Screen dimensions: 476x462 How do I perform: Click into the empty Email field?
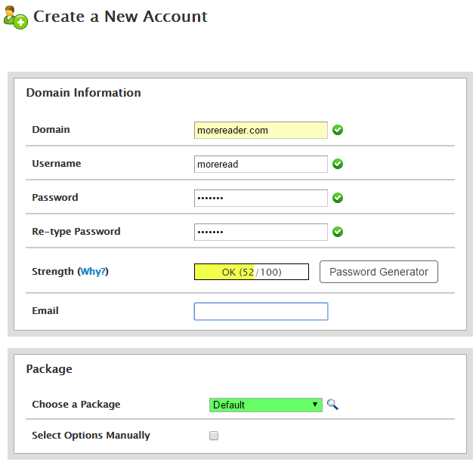coord(261,311)
